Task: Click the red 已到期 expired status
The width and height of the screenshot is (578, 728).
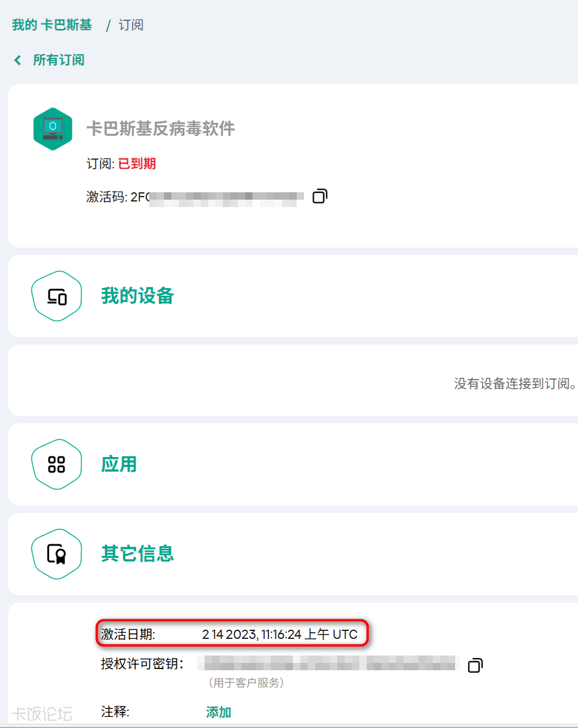Action: pyautogui.click(x=137, y=163)
